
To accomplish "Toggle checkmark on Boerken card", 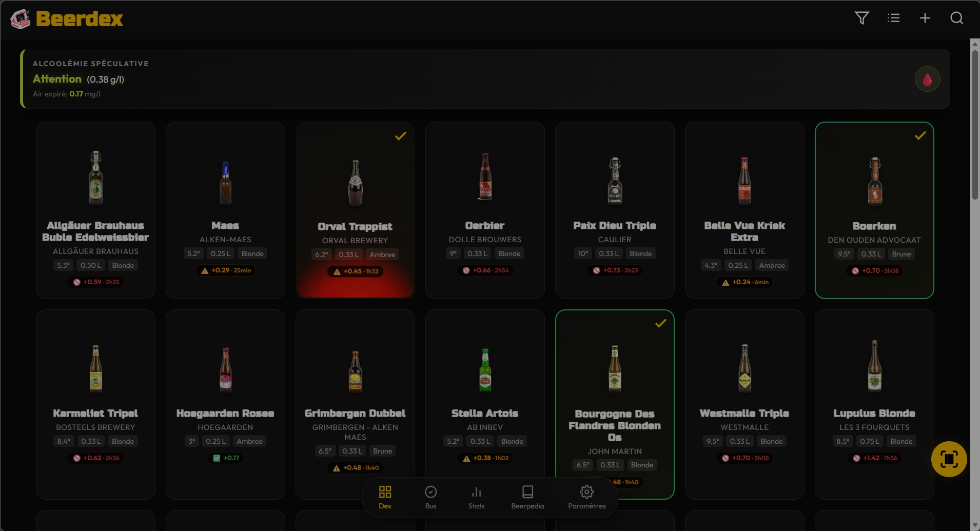I will pyautogui.click(x=920, y=135).
